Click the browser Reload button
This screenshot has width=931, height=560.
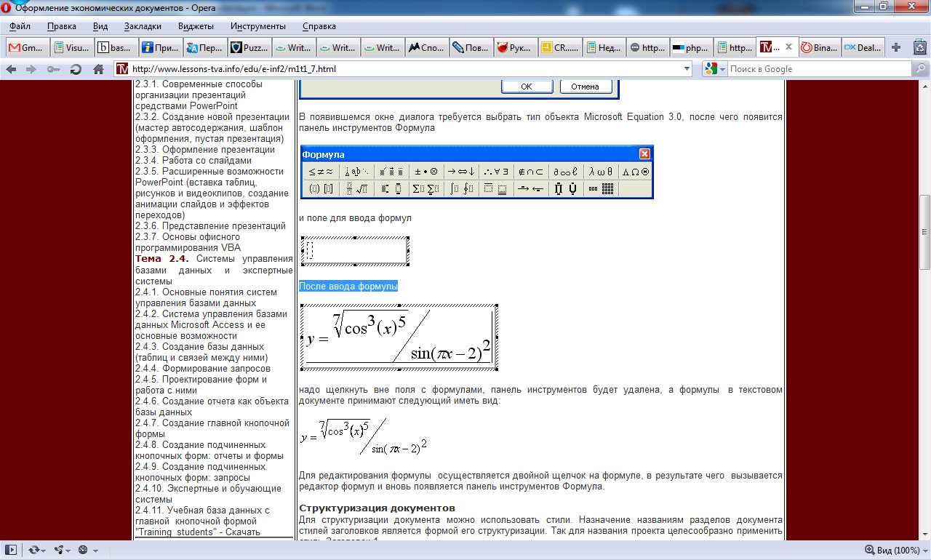pyautogui.click(x=75, y=70)
